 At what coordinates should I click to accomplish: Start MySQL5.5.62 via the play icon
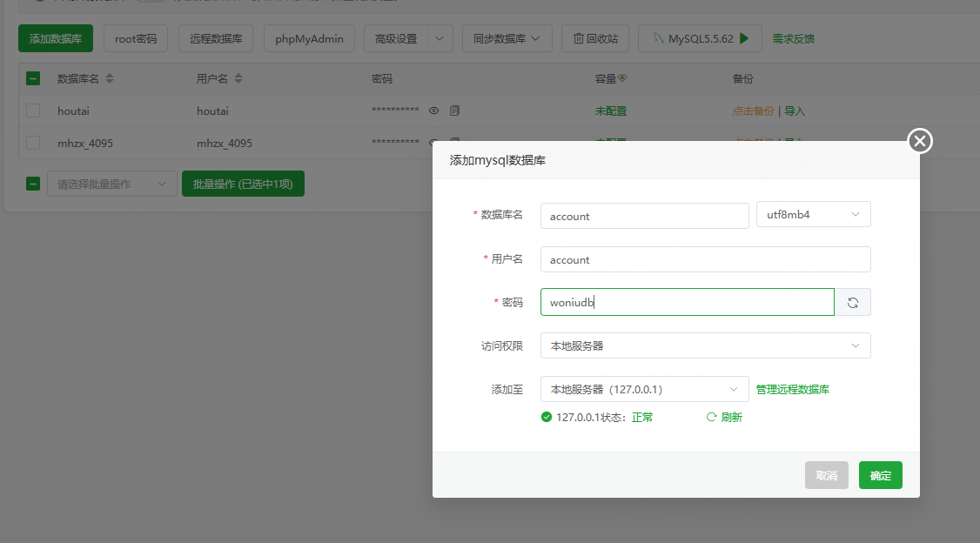[x=743, y=38]
